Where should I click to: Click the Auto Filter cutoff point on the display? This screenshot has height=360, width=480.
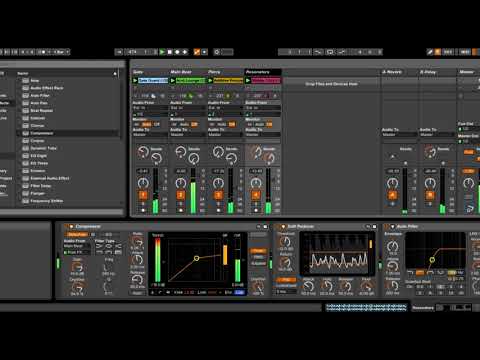click(x=432, y=260)
